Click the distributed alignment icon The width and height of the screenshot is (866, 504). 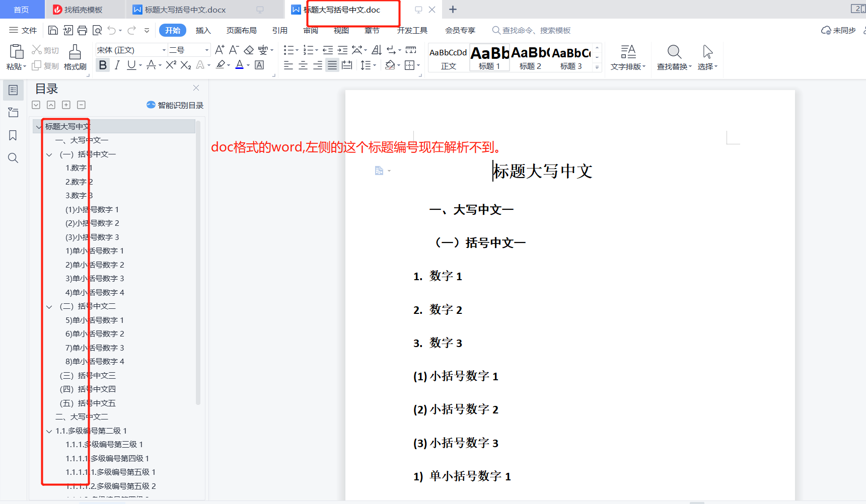point(347,65)
